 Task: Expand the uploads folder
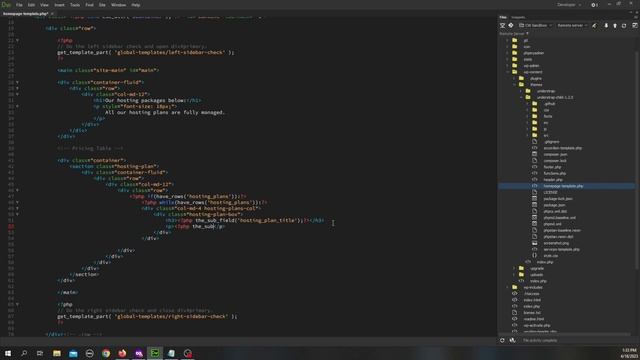tap(514, 274)
